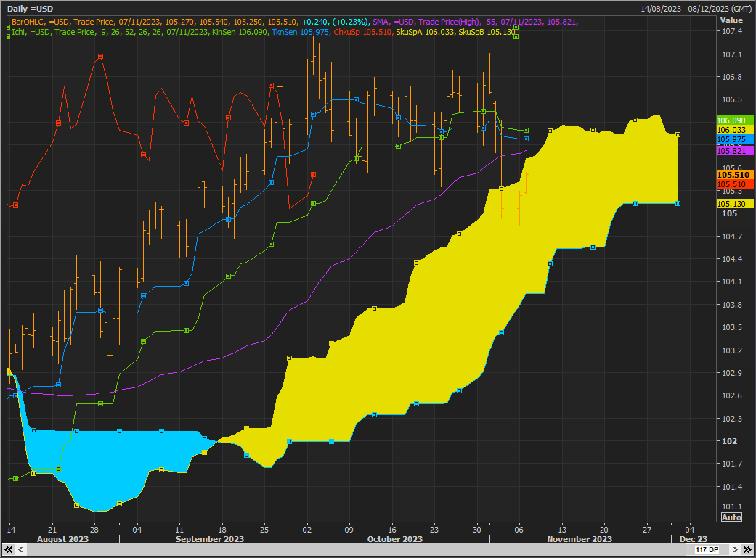Select the orange 105.510 last price tag
Screen dimensions: 756x558
(x=735, y=175)
